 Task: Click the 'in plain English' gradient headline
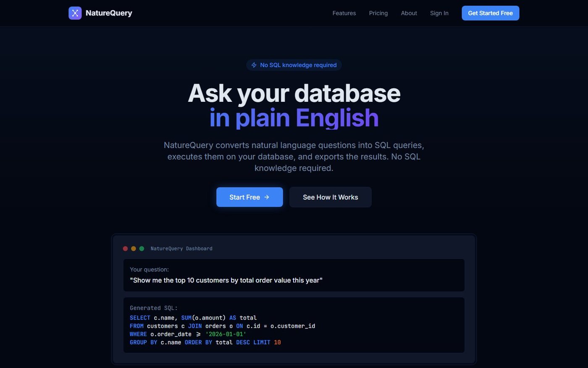tap(294, 118)
